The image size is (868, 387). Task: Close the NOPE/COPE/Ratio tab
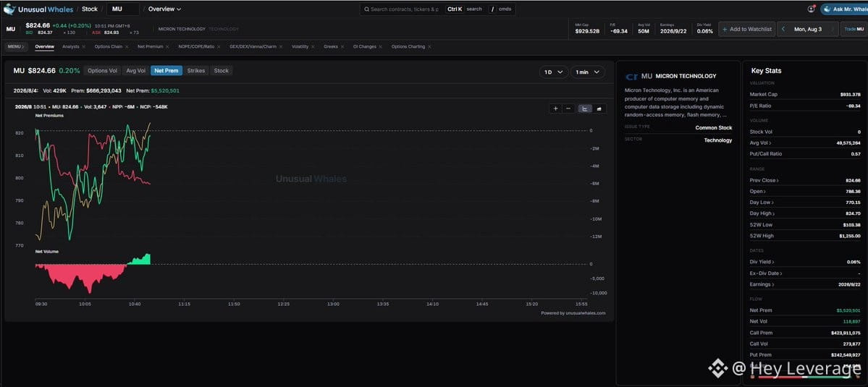coord(219,47)
